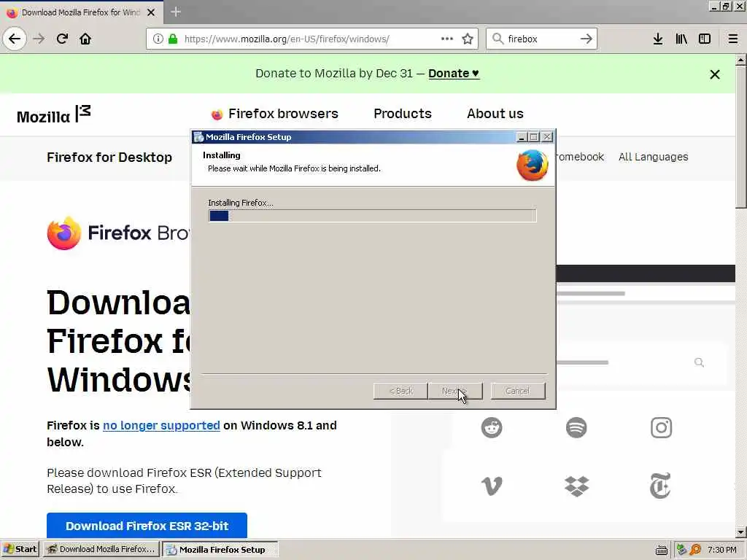Open a new tab with plus button

point(175,12)
